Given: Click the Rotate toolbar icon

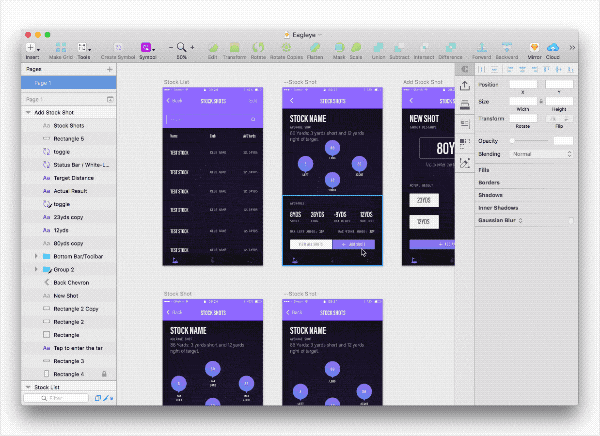Looking at the screenshot, I should [258, 47].
